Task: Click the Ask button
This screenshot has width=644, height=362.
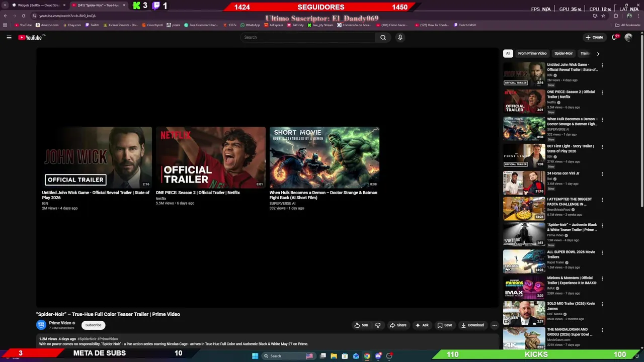Action: tap(422, 325)
